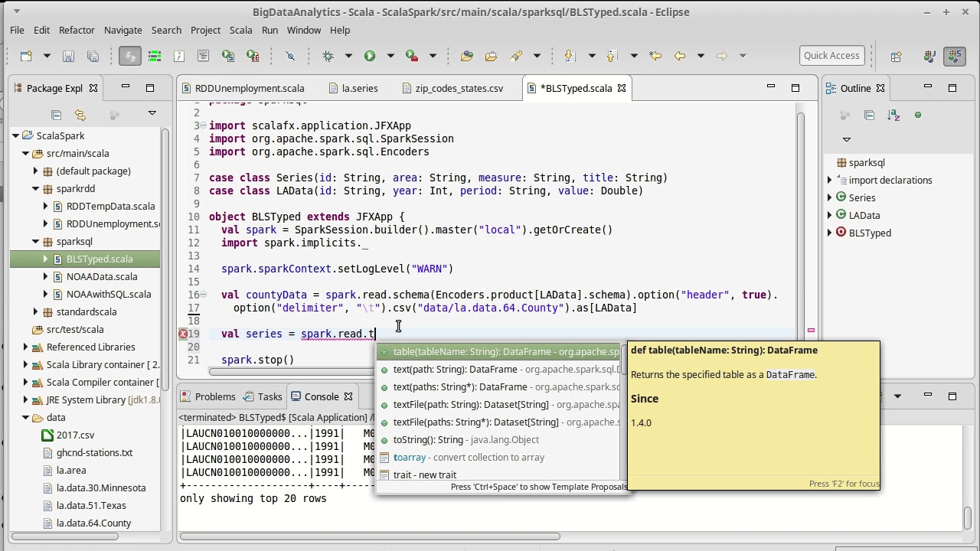980x551 pixels.
Task: Expand the Referenced Libraries node
Action: pos(25,347)
